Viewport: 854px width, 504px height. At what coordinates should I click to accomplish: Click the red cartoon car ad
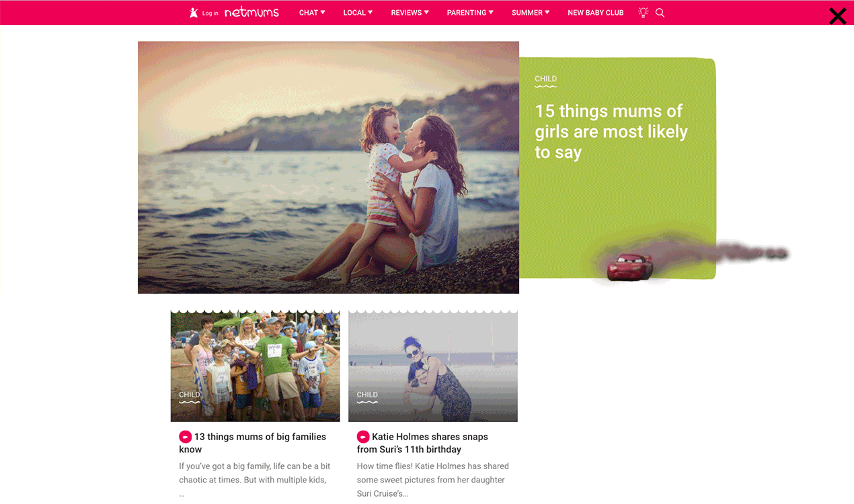(x=630, y=266)
